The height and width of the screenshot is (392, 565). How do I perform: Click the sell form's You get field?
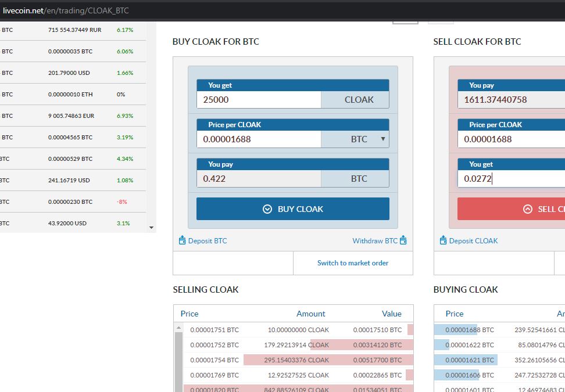[x=512, y=178]
